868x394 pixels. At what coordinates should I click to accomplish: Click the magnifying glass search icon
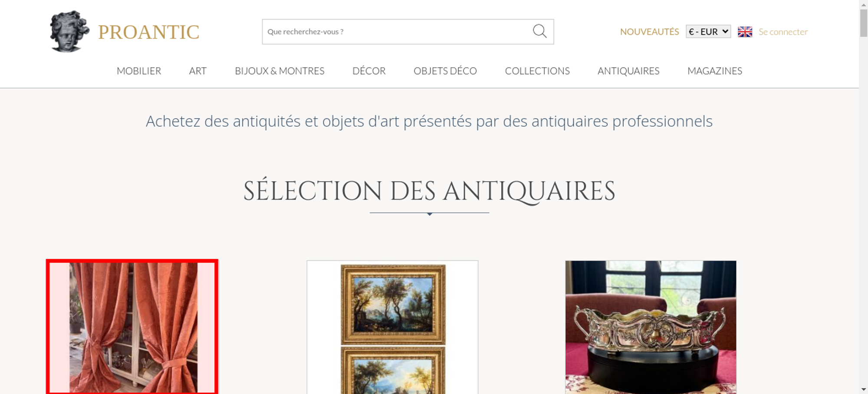[x=539, y=31]
